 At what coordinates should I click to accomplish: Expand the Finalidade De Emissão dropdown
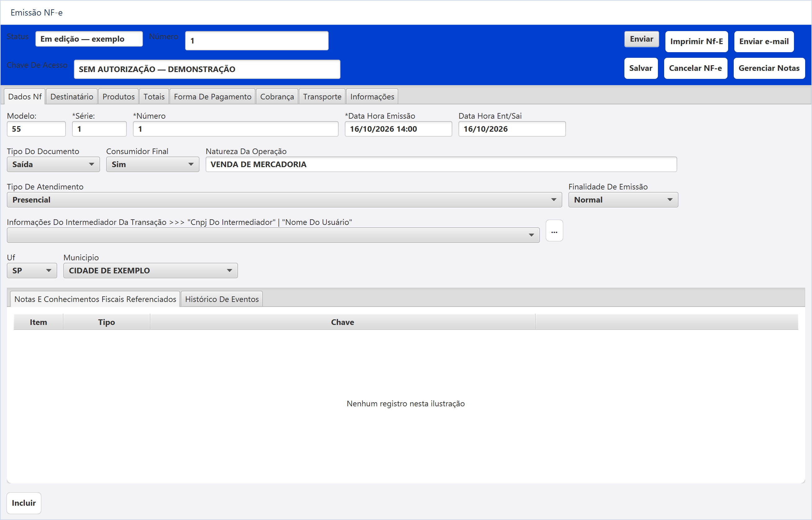623,200
